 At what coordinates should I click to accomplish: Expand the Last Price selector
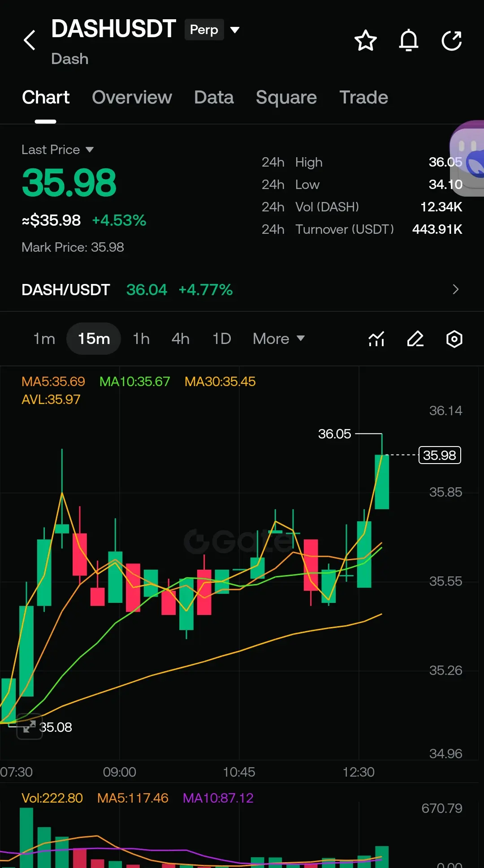(x=58, y=150)
